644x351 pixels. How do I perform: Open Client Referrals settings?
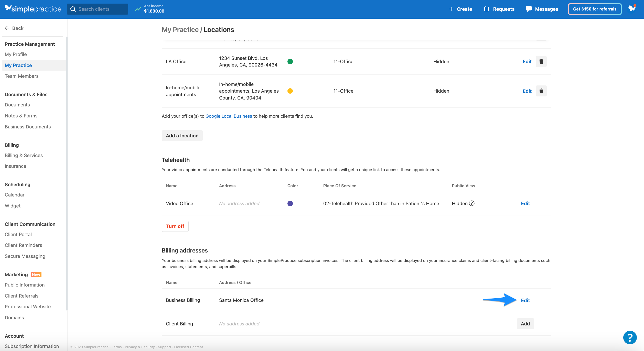click(22, 296)
